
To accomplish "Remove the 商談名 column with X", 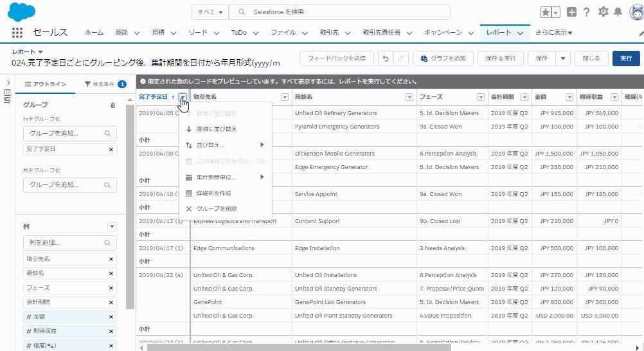I will point(111,274).
